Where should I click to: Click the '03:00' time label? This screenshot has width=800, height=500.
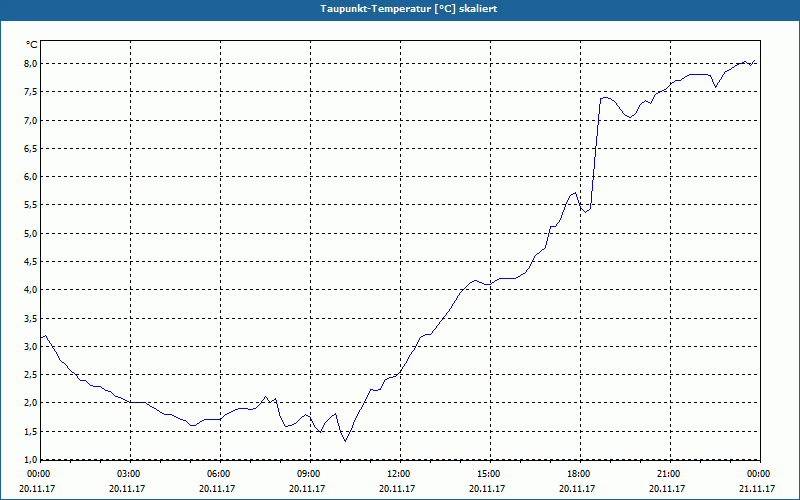(130, 474)
